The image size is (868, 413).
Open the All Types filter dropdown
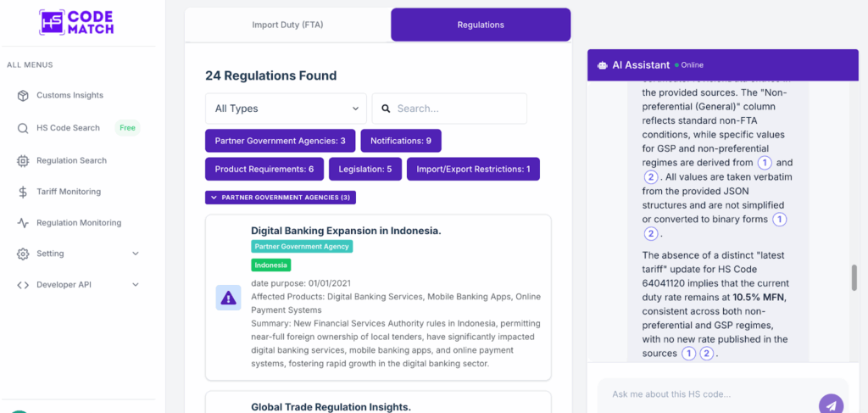[x=286, y=109]
